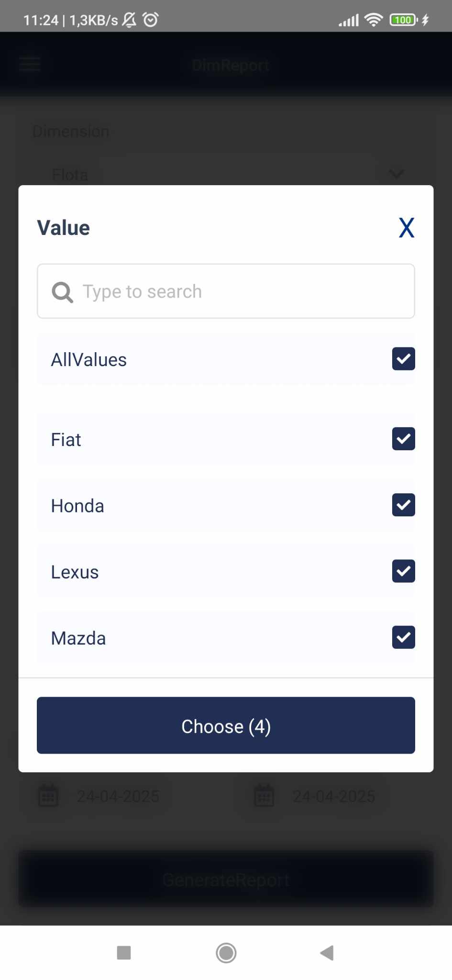Deselect the Honda checkbox
The image size is (452, 980).
point(403,505)
